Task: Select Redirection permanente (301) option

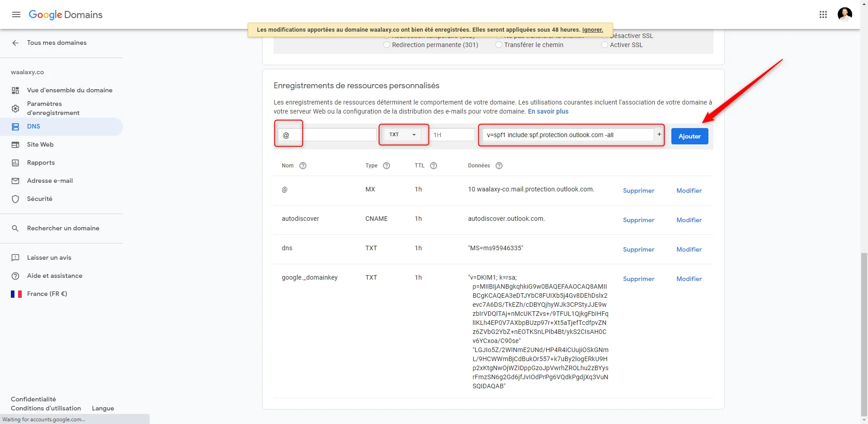Action: (387, 45)
